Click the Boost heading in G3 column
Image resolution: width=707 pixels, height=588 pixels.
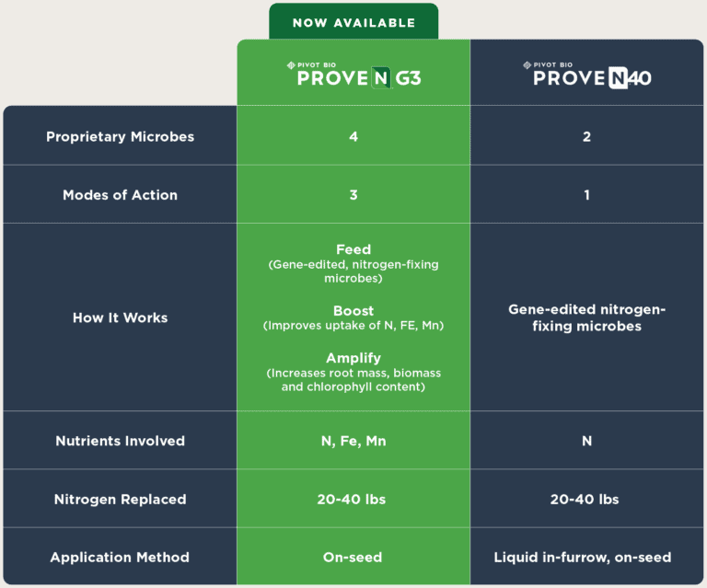coord(353,311)
